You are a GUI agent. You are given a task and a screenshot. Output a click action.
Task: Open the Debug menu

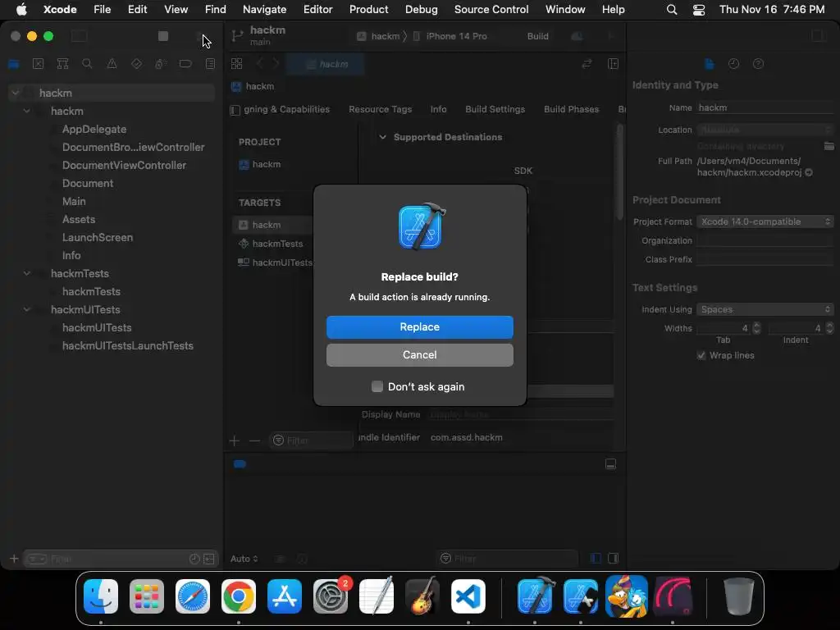coord(421,9)
